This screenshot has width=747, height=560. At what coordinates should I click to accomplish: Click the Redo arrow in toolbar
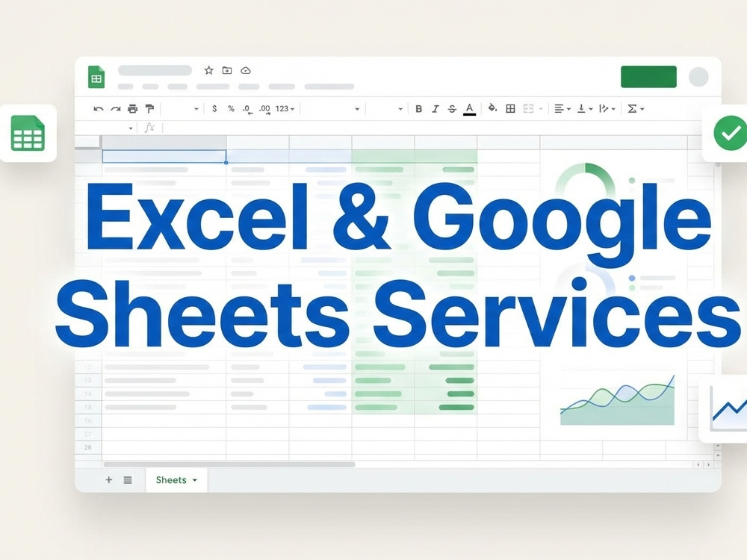(x=116, y=109)
